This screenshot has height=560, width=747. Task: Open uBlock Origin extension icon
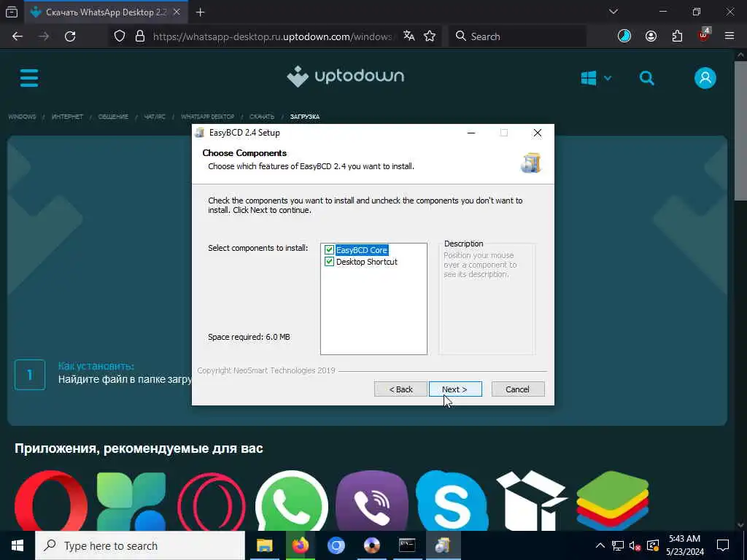tap(704, 36)
